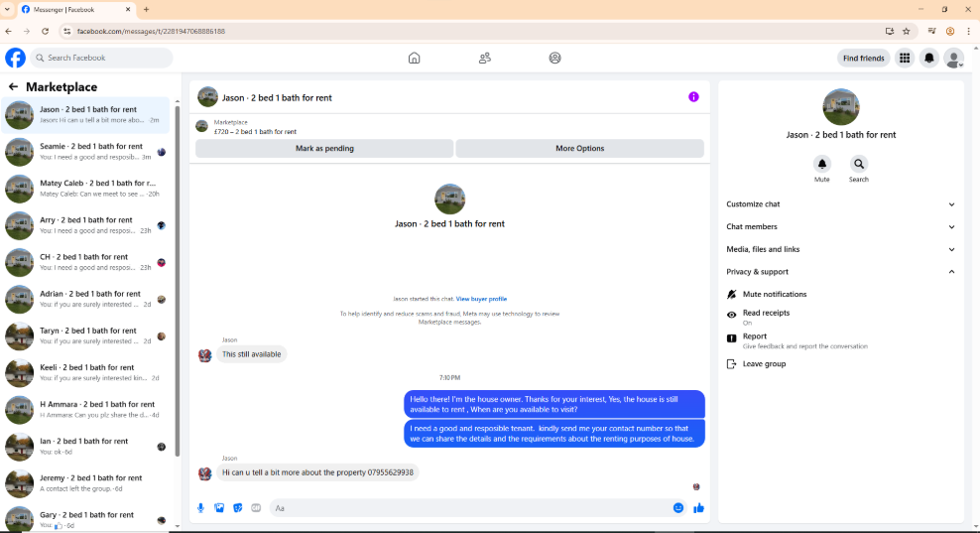The image size is (980, 533).
Task: Open the purple conversation information icon
Action: tap(693, 97)
